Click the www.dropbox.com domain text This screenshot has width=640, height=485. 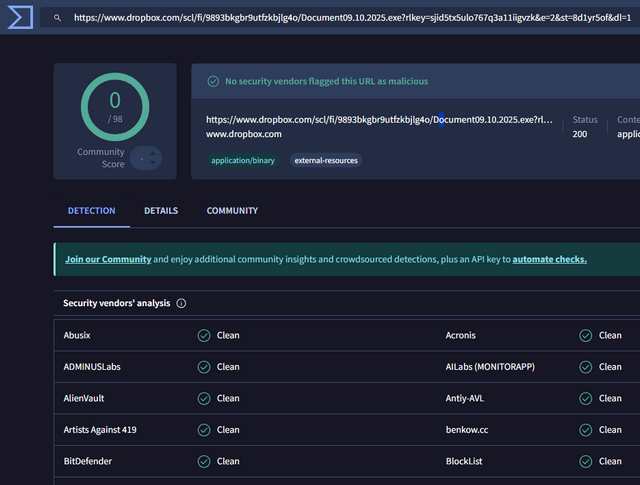[x=244, y=134]
